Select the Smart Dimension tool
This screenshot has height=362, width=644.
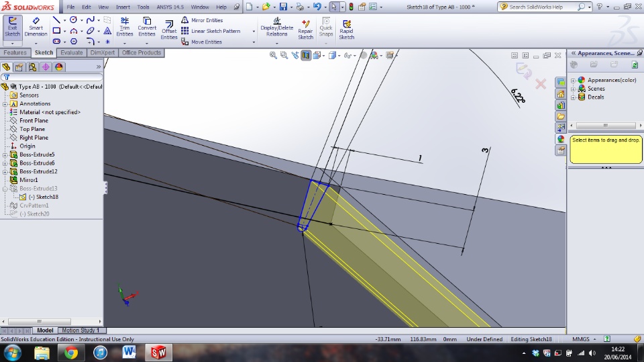pos(36,27)
